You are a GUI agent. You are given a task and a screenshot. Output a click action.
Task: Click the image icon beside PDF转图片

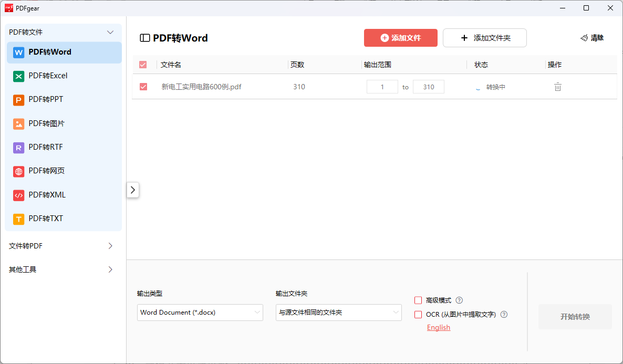click(x=19, y=123)
